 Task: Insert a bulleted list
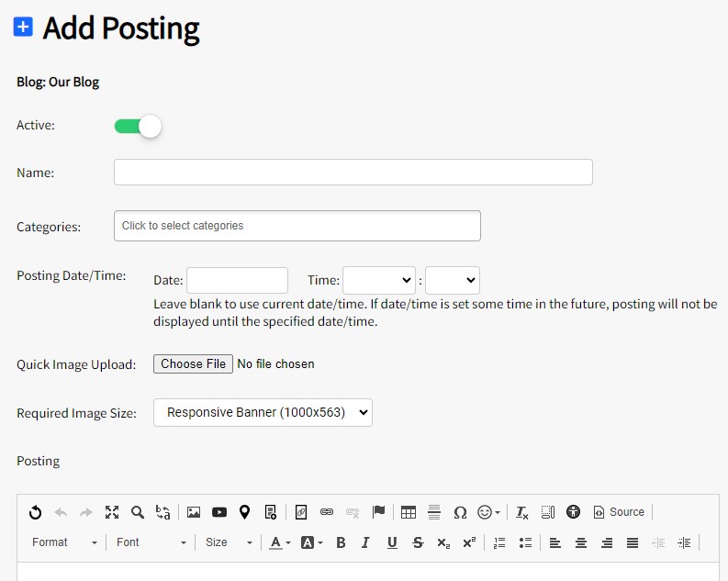(x=525, y=542)
